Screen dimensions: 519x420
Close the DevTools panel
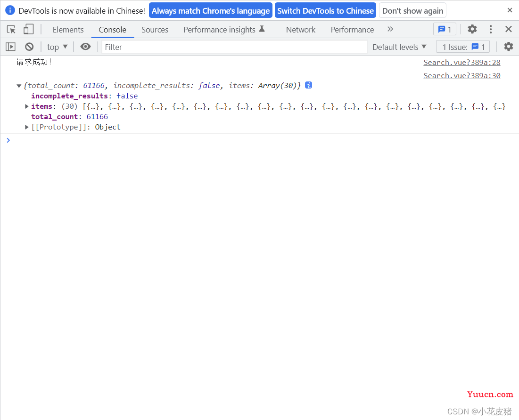coord(509,30)
